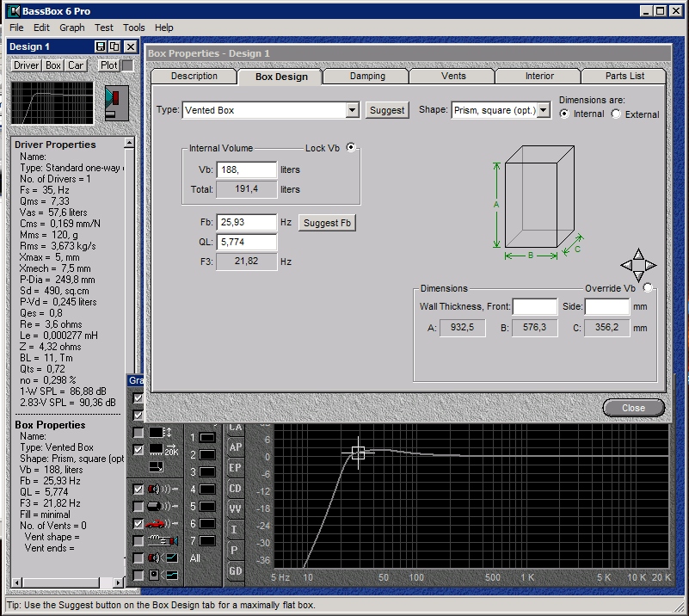Select the CD graph side tab
Screen dimensions: 689x616
(235, 489)
